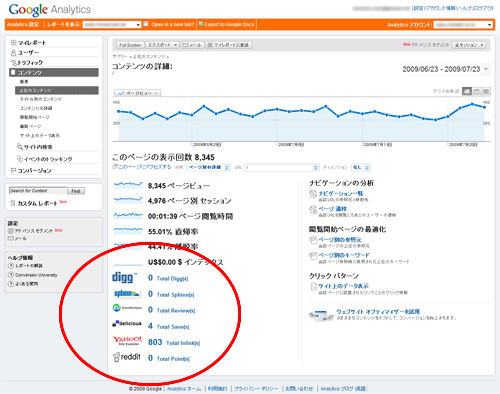Select 上位のコンテンツ sidebar item

[x=57, y=90]
